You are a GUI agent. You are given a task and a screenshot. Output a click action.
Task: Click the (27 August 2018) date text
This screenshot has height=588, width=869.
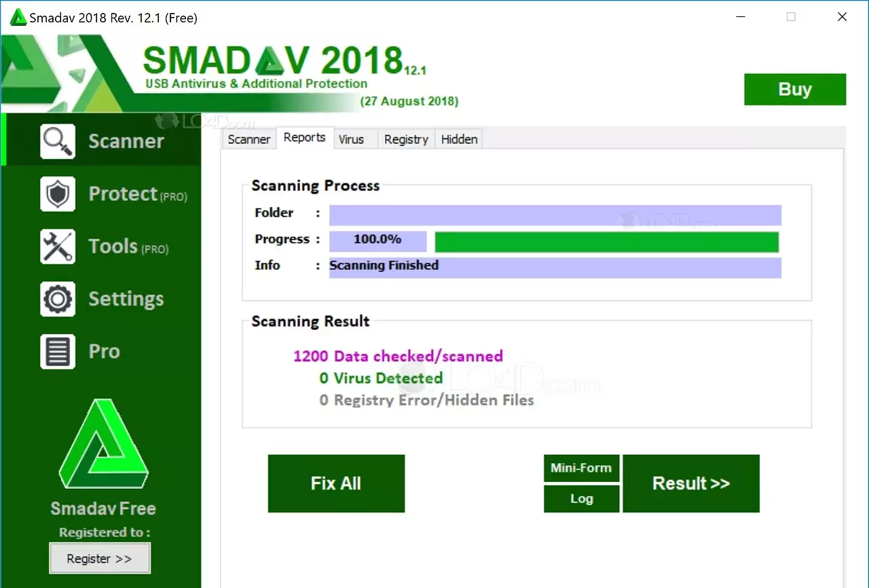[409, 101]
